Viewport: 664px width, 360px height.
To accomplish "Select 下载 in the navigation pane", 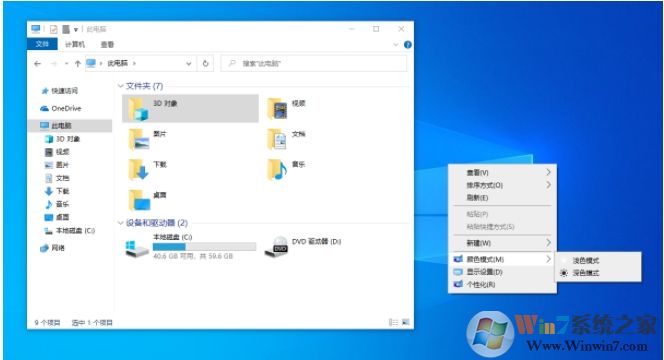I will pyautogui.click(x=57, y=191).
